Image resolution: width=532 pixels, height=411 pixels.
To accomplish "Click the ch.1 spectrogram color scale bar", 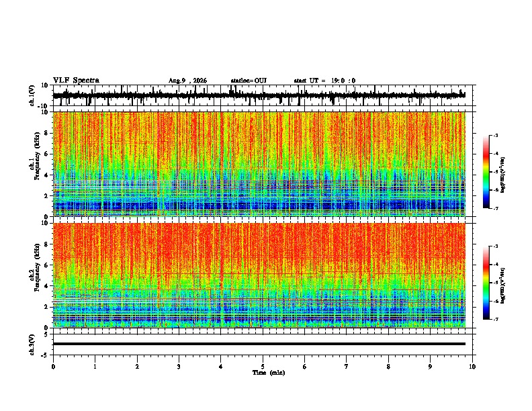I will tap(486, 172).
